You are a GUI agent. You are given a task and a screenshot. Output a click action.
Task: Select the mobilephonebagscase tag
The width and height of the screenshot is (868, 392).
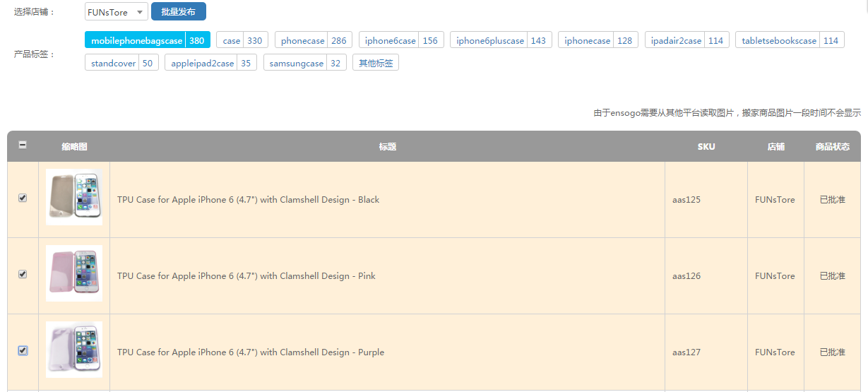point(147,40)
